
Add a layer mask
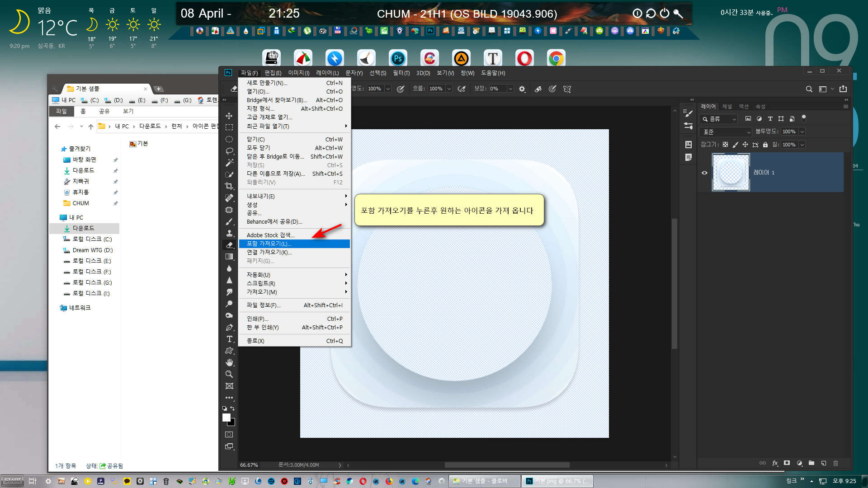click(x=787, y=463)
